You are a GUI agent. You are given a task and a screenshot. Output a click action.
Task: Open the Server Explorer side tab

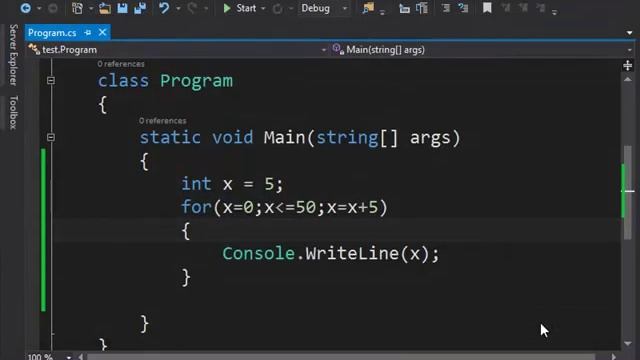coord(13,54)
